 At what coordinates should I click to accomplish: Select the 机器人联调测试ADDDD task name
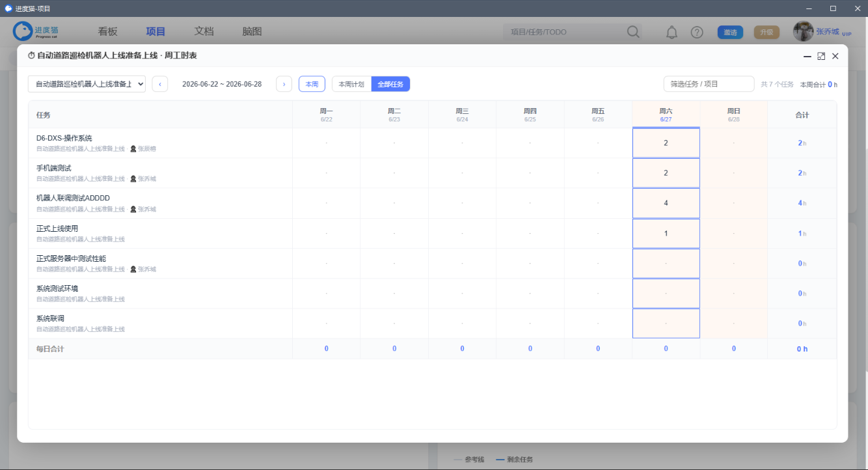74,198
